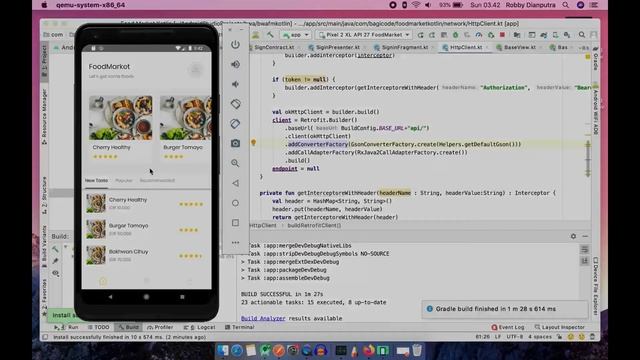Open the Pixel 2 XL device dropdown
Screen dimensions: 640x360
point(364,35)
